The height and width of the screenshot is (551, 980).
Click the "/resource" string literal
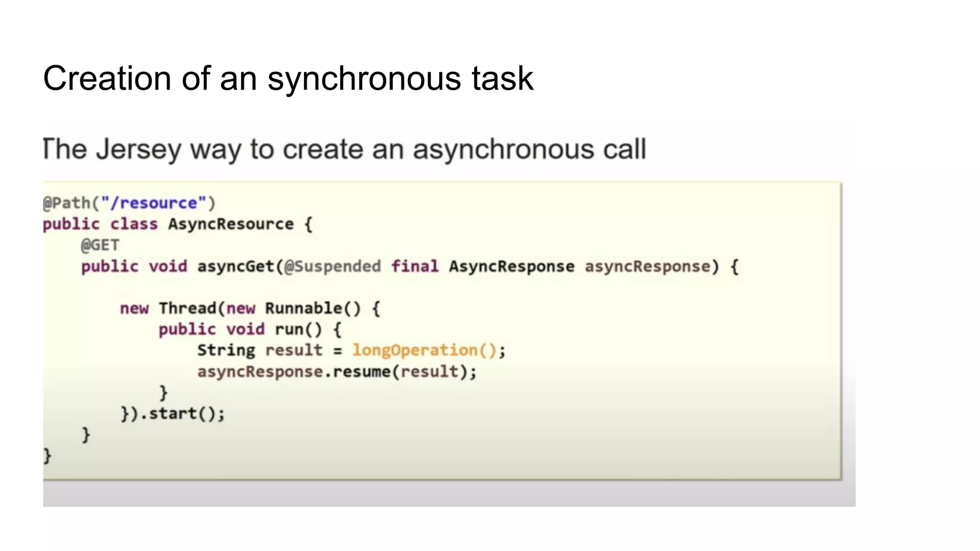[153, 203]
